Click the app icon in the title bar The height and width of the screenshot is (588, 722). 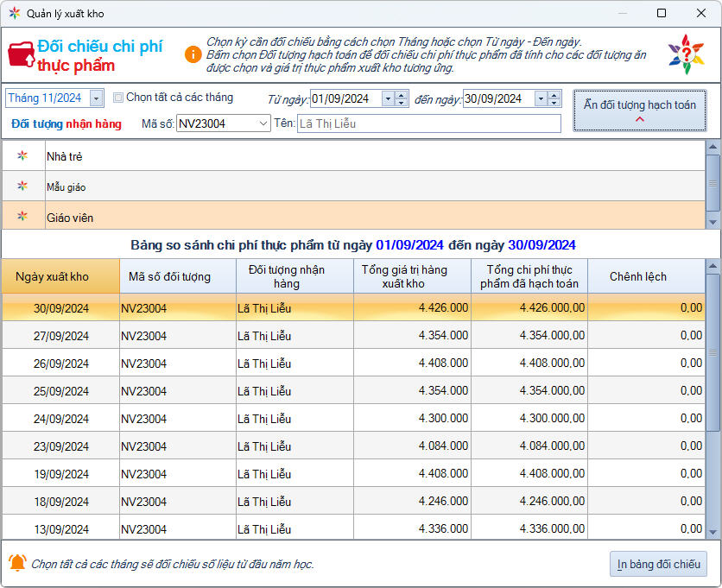(x=15, y=14)
